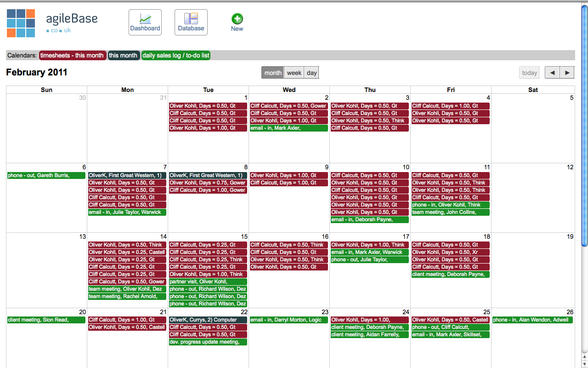Open 'dev. progress update meeting' event

[x=208, y=342]
